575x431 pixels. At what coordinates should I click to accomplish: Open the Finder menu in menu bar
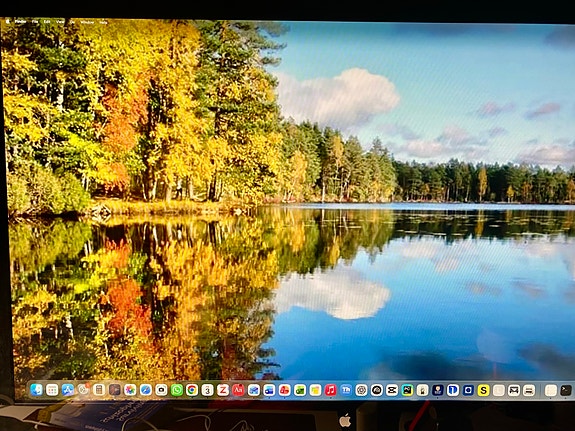point(20,22)
